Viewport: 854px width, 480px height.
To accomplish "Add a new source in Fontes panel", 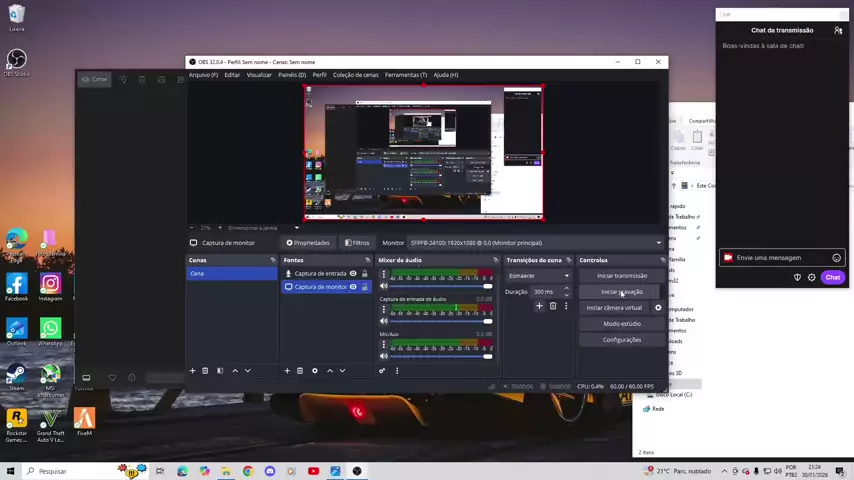I will [287, 371].
